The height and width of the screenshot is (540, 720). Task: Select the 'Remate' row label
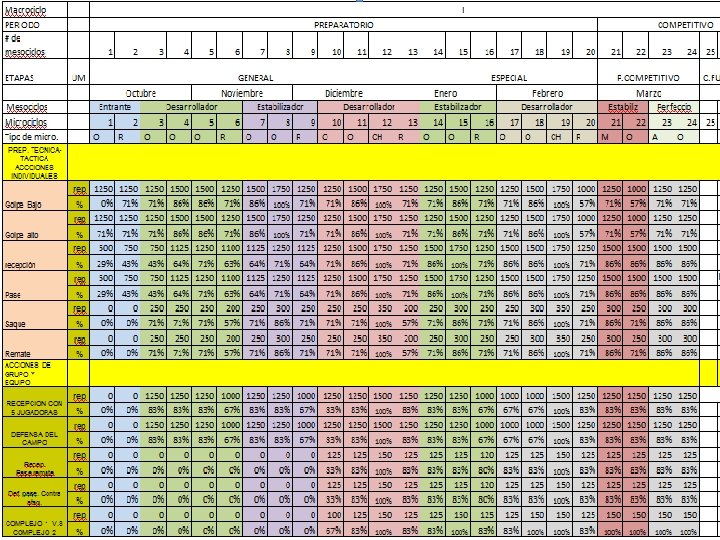[34, 344]
